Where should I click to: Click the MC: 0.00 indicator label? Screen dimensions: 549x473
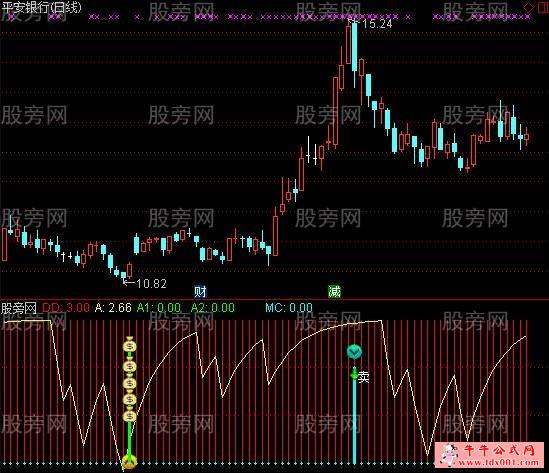(x=289, y=308)
